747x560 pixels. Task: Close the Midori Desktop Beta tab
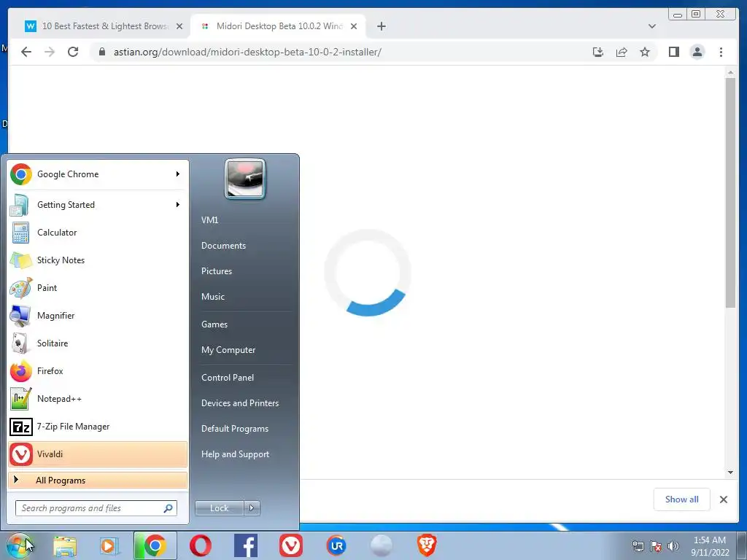[x=354, y=26]
